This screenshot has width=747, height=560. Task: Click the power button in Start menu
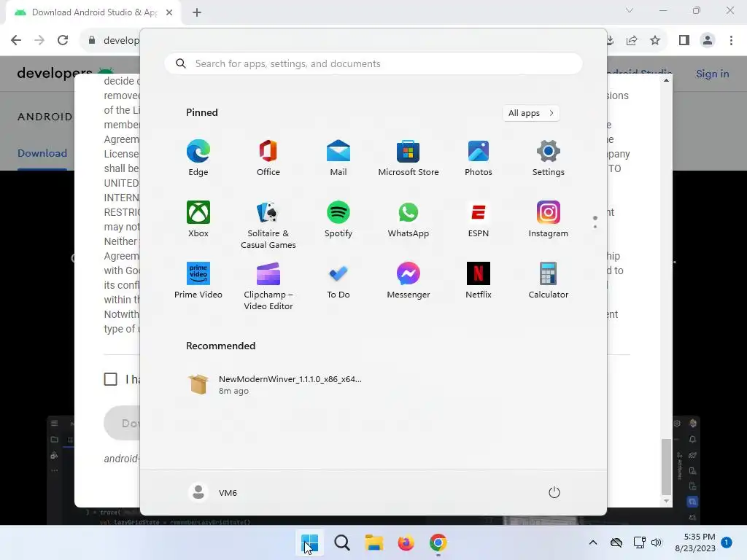pos(554,492)
